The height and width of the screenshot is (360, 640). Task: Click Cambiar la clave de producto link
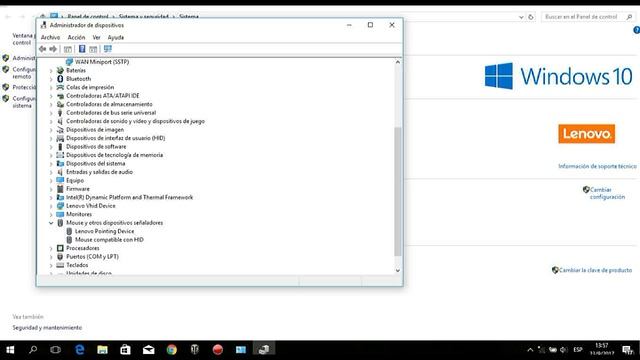coord(595,270)
